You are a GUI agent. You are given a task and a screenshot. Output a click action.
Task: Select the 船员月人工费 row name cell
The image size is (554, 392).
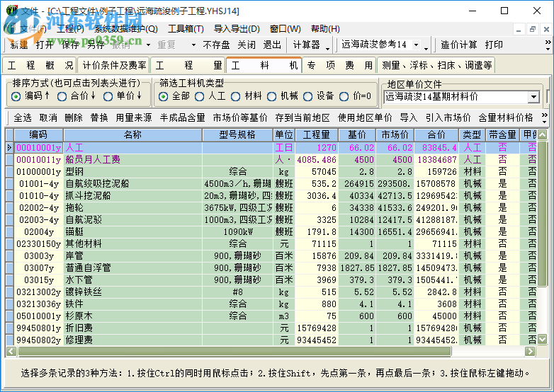pyautogui.click(x=133, y=159)
